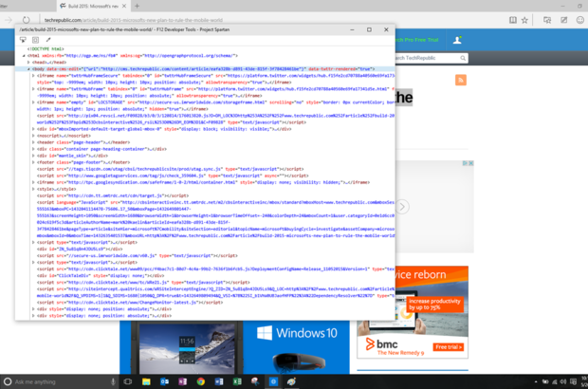Select the cdn target.js script line
The width and height of the screenshot is (588, 389).
click(113, 195)
